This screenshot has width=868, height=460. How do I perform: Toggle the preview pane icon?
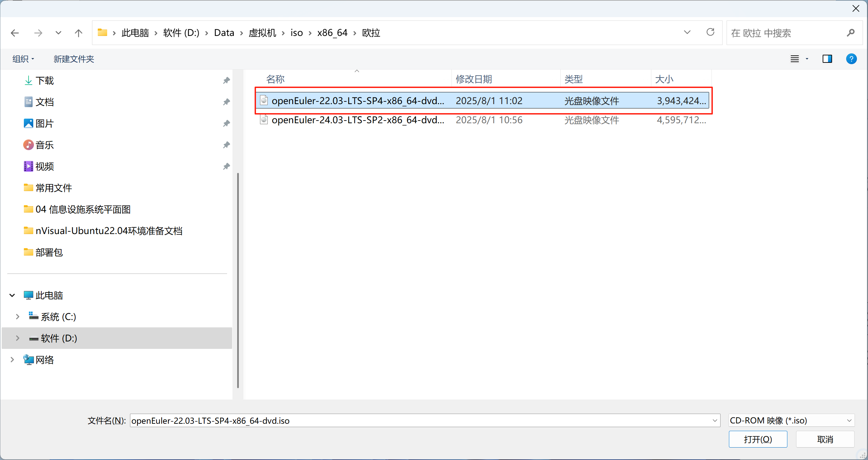(x=827, y=59)
